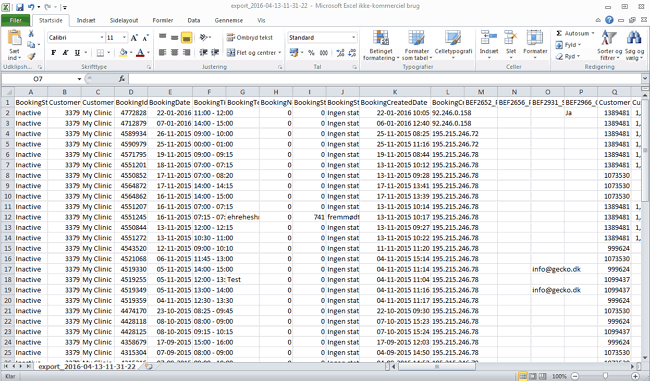Click inside the formula bar

pyautogui.click(x=385, y=79)
